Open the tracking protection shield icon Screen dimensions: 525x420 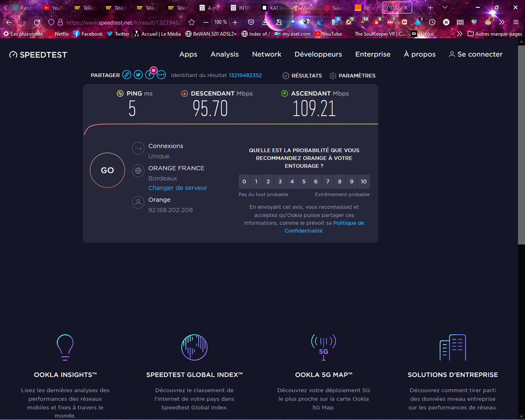click(x=51, y=22)
